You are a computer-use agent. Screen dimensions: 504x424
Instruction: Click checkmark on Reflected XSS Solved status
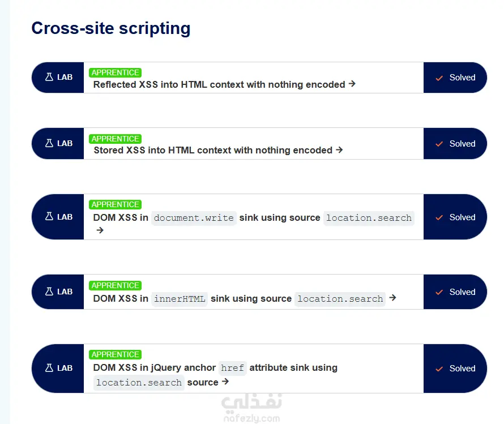(x=439, y=78)
